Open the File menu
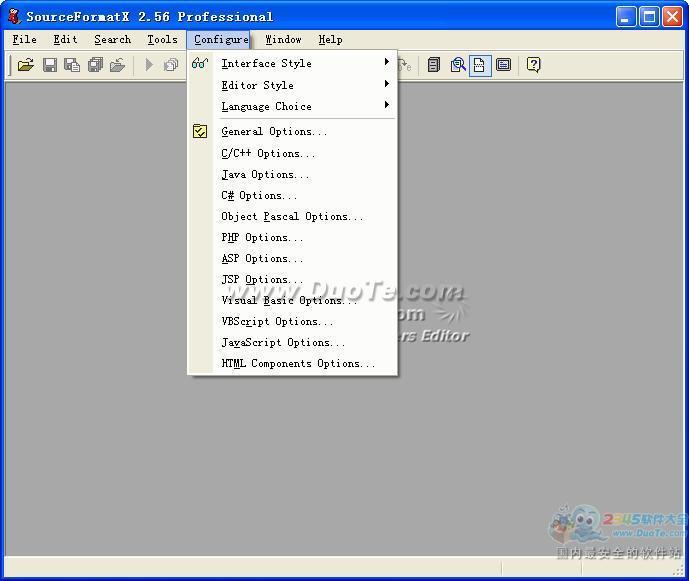689x581 pixels. [x=25, y=40]
